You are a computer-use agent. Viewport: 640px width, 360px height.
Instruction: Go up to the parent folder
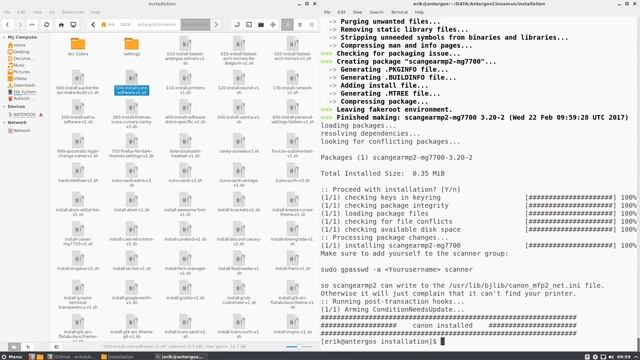(32, 24)
